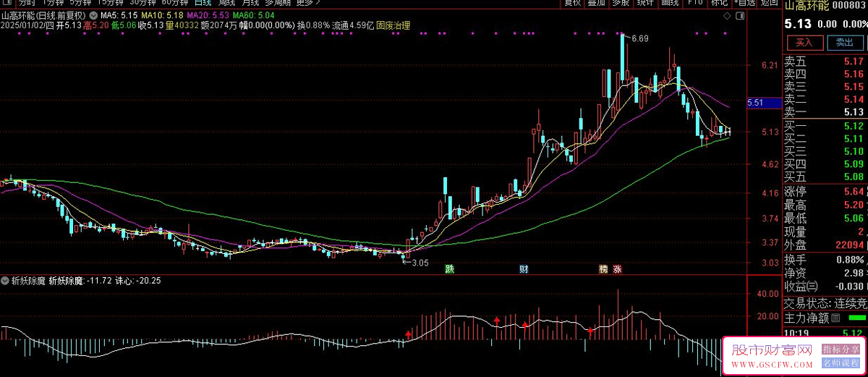Select the 周线 weekly chart tab

coord(227,3)
